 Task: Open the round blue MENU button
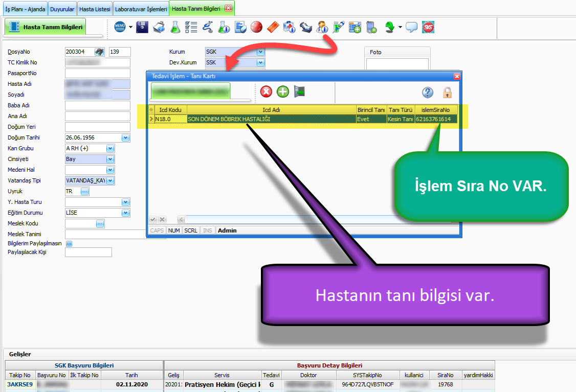[x=120, y=27]
